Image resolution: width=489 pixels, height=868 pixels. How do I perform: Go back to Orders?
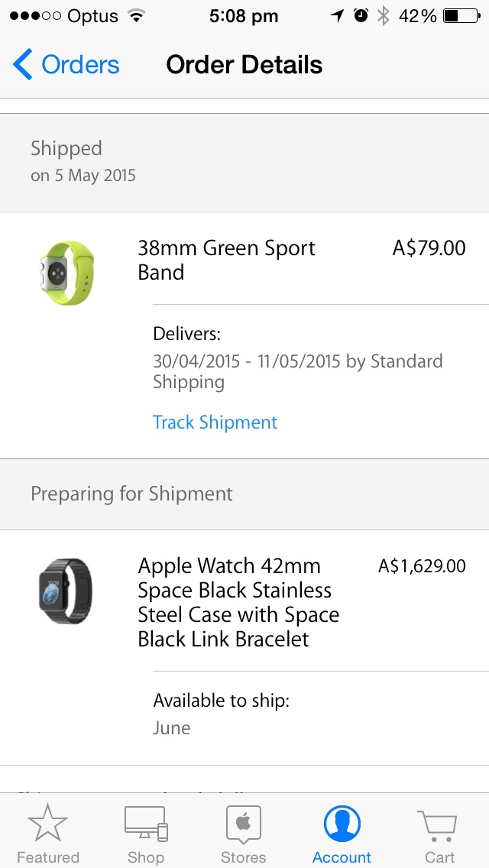(80, 65)
